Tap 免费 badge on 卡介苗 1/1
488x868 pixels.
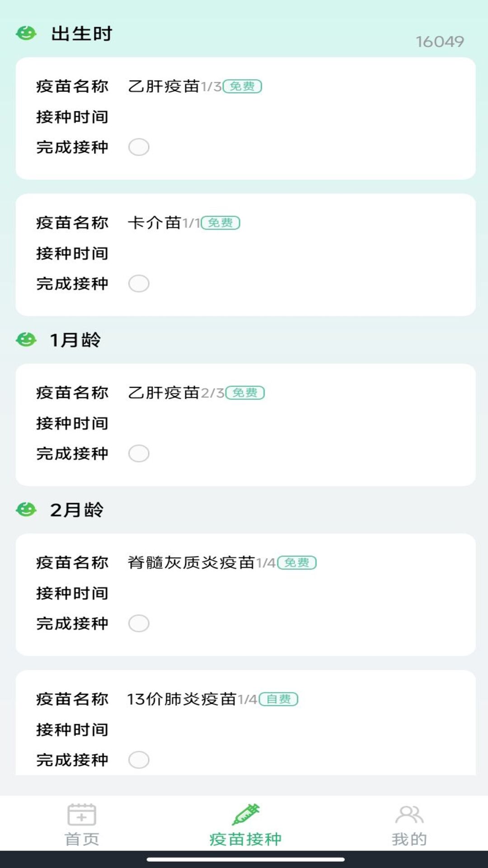221,223
